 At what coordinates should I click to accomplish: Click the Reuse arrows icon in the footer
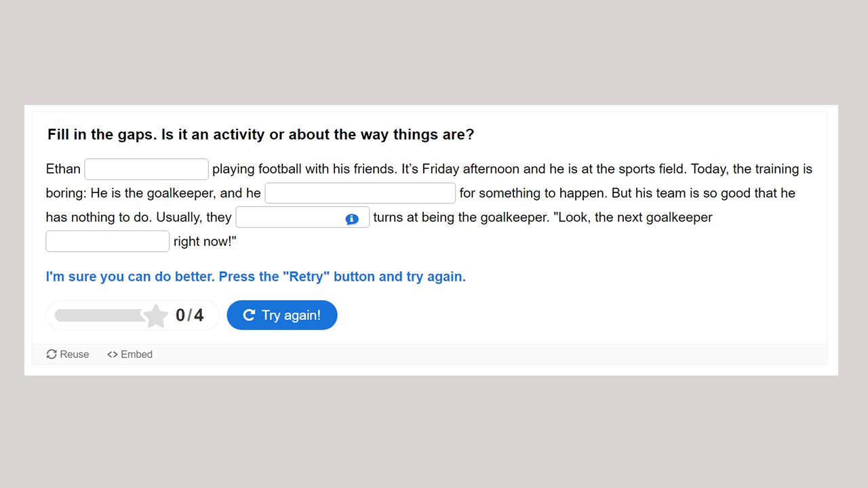52,354
